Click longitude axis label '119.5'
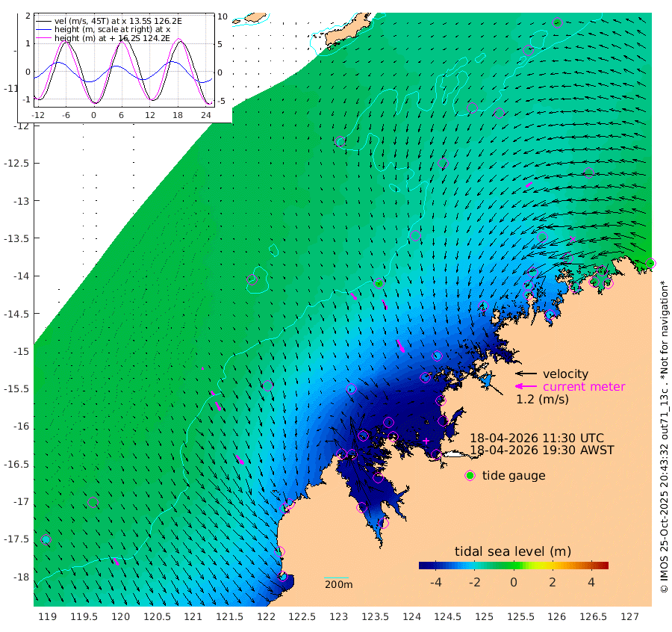 click(84, 616)
